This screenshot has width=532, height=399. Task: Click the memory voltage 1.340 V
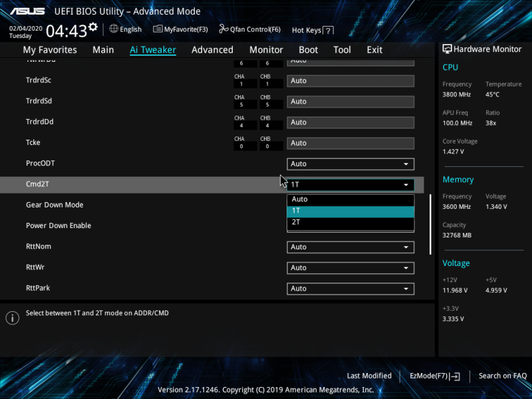496,207
